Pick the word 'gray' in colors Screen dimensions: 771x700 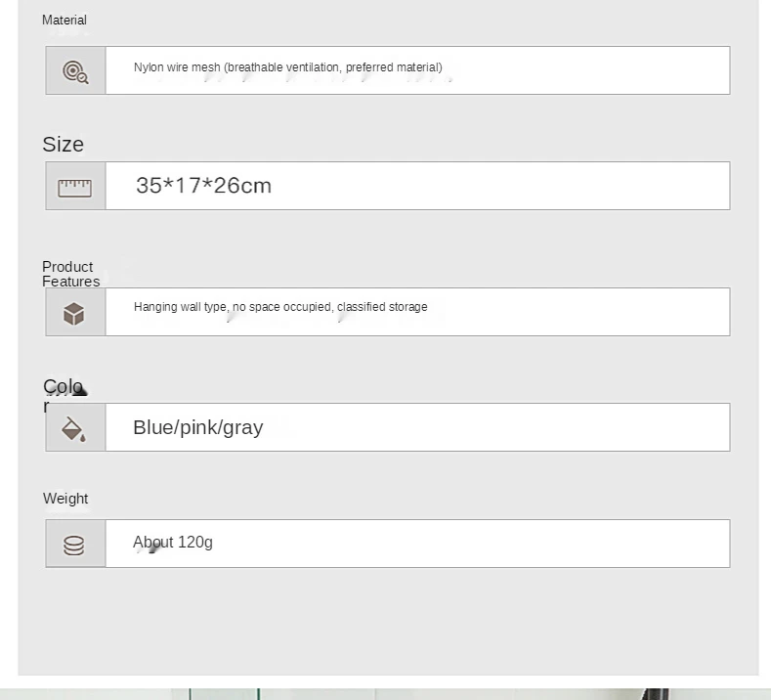pos(243,427)
